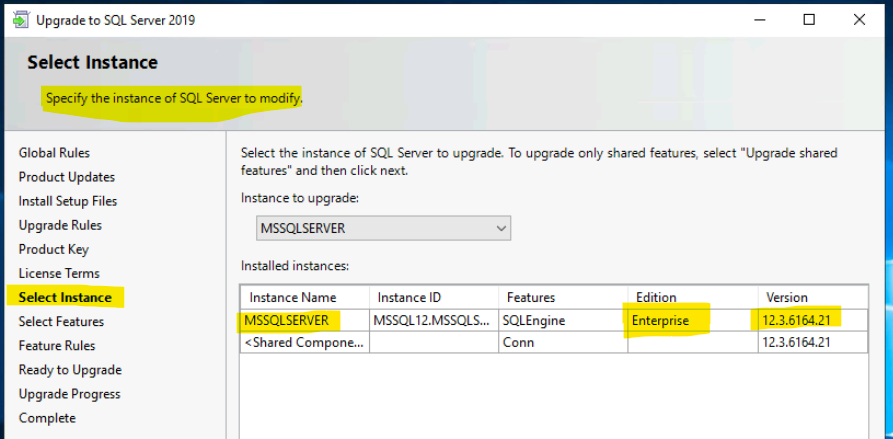Click the Enterprise edition cell
This screenshot has width=893, height=439.
(x=693, y=321)
